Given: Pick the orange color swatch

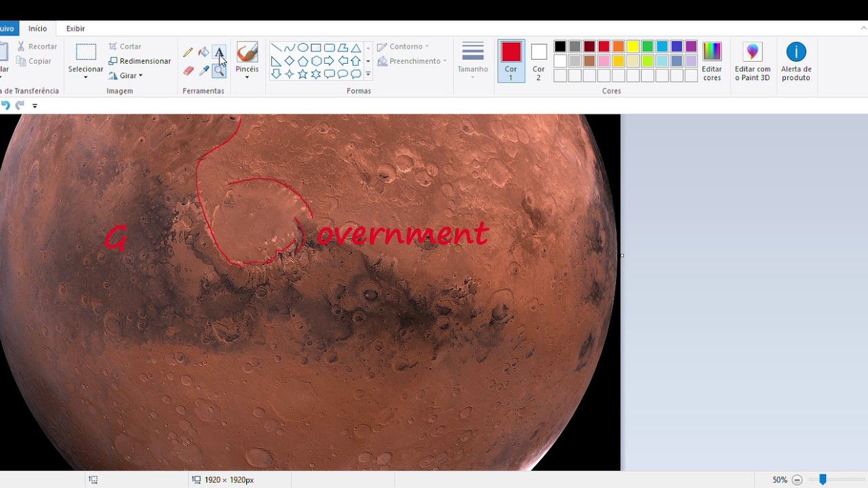Looking at the screenshot, I should (x=618, y=47).
